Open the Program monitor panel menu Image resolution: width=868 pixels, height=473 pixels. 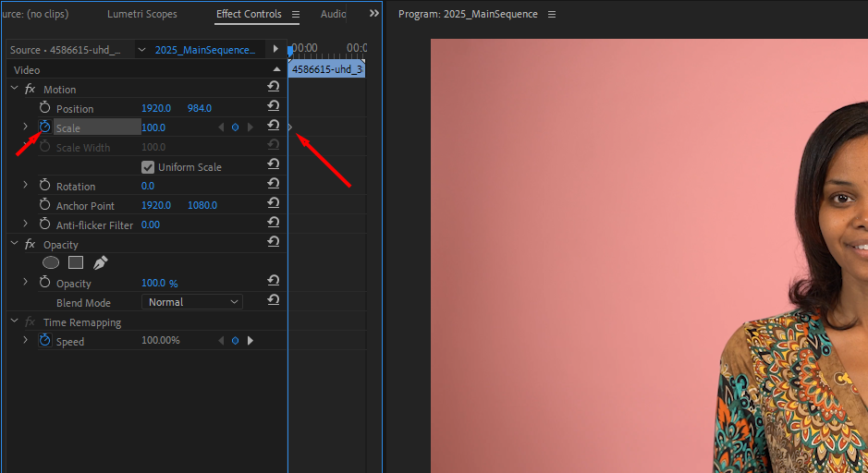[x=551, y=15]
